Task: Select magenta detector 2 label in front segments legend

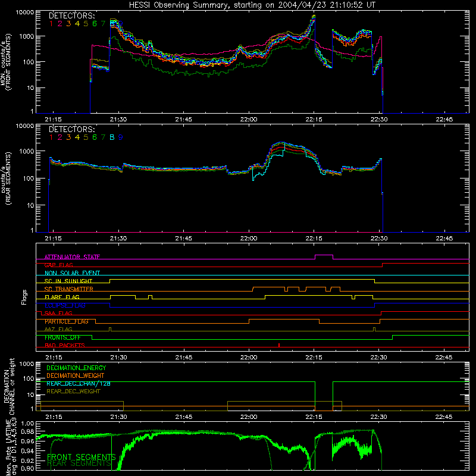Action: click(60, 24)
